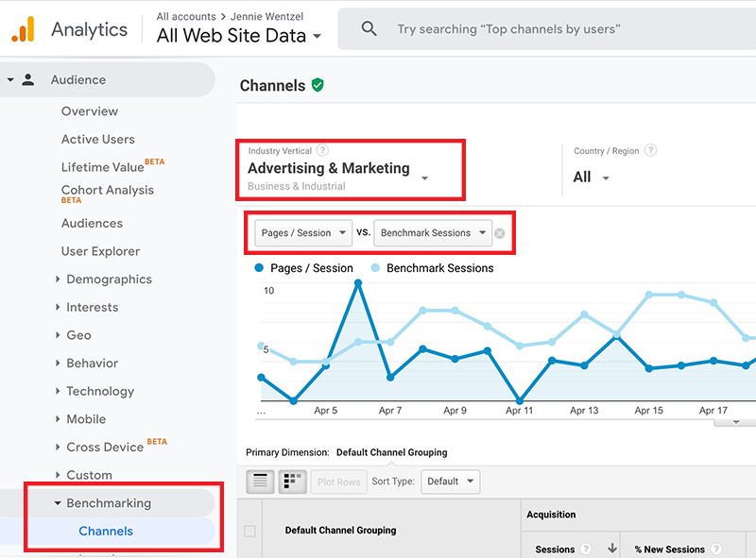Click the % New Sessions column header

(x=669, y=550)
